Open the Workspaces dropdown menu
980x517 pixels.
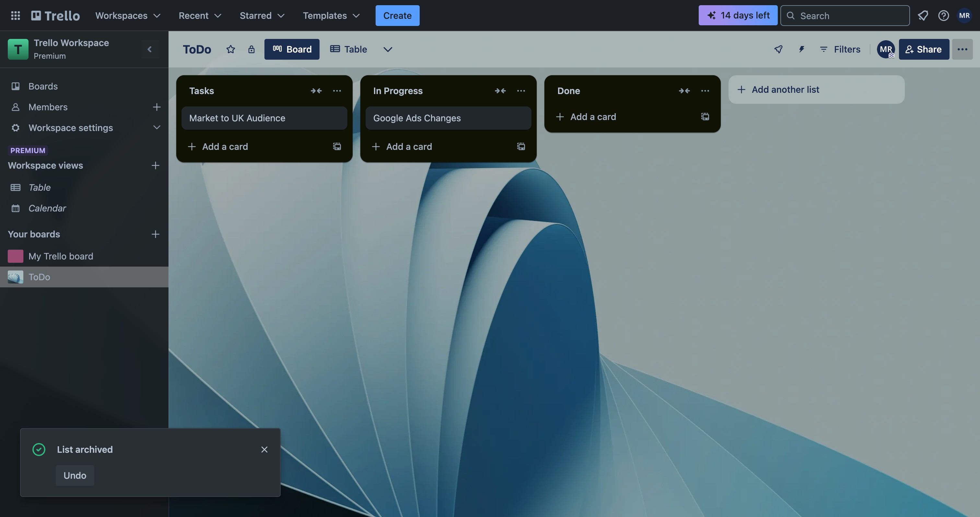pyautogui.click(x=128, y=16)
